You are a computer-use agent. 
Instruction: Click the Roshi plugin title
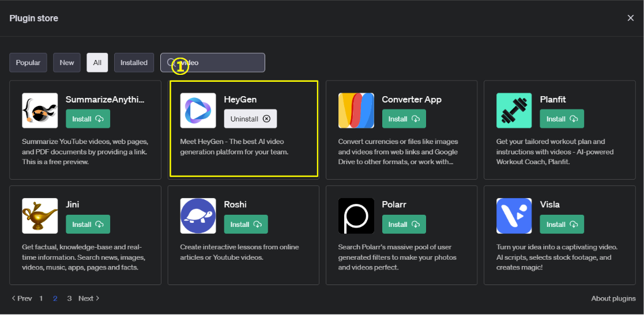pyautogui.click(x=235, y=204)
